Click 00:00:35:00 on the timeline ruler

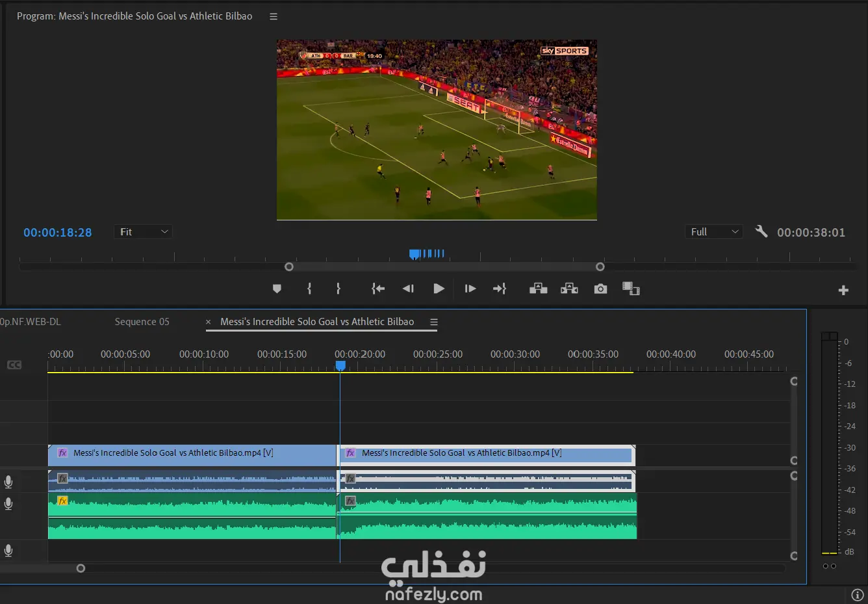[x=593, y=354]
